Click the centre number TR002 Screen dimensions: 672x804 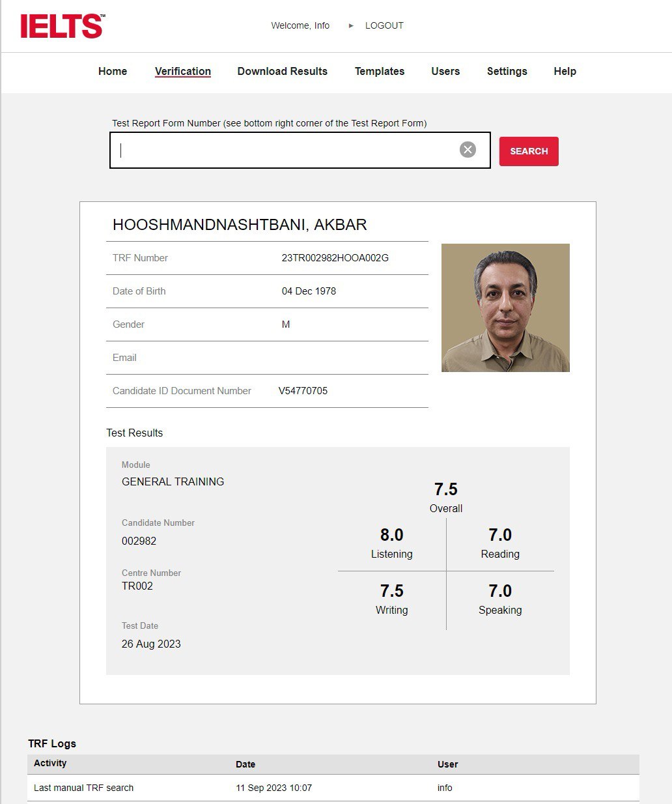coord(137,586)
